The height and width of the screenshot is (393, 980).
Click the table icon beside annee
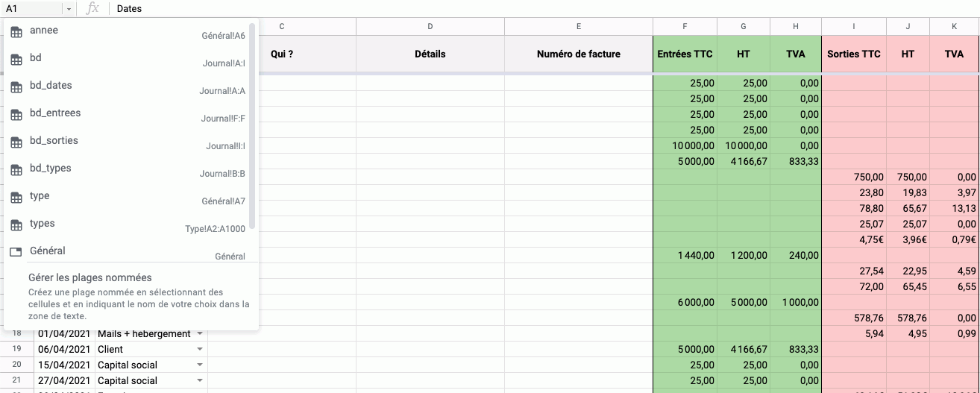pyautogui.click(x=16, y=32)
